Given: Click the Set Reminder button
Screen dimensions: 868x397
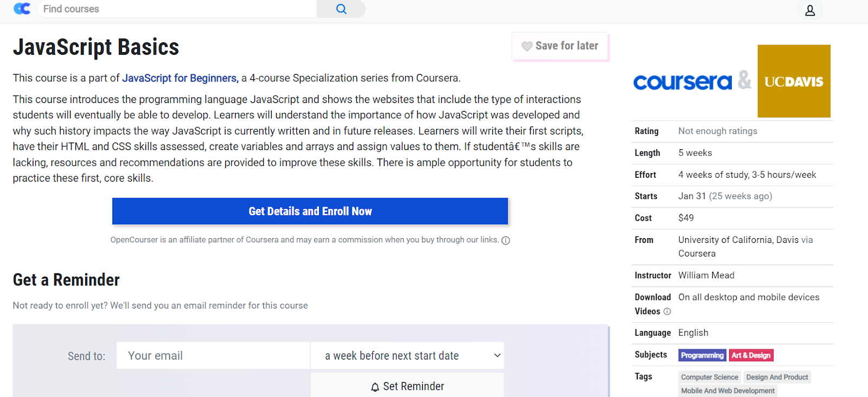Looking at the screenshot, I should tap(407, 386).
